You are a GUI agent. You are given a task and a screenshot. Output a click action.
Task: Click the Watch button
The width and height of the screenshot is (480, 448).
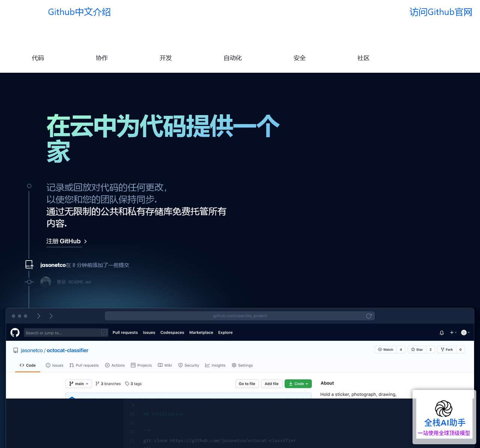click(x=385, y=349)
